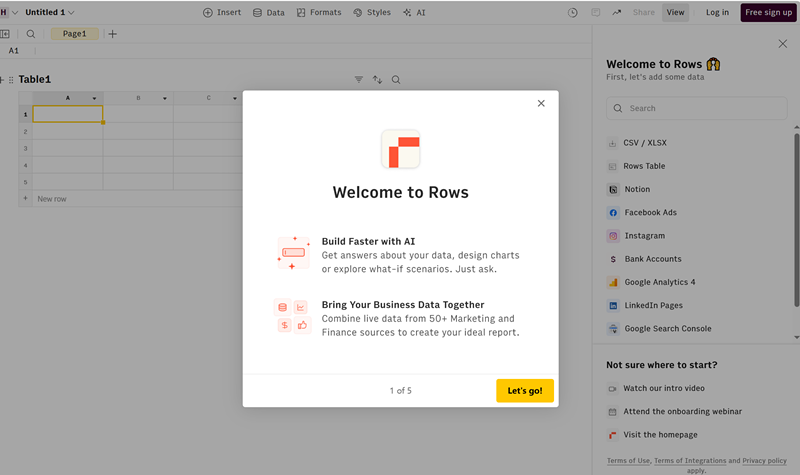Close the Welcome to Rows dialog
800x475 pixels.
pyautogui.click(x=541, y=103)
